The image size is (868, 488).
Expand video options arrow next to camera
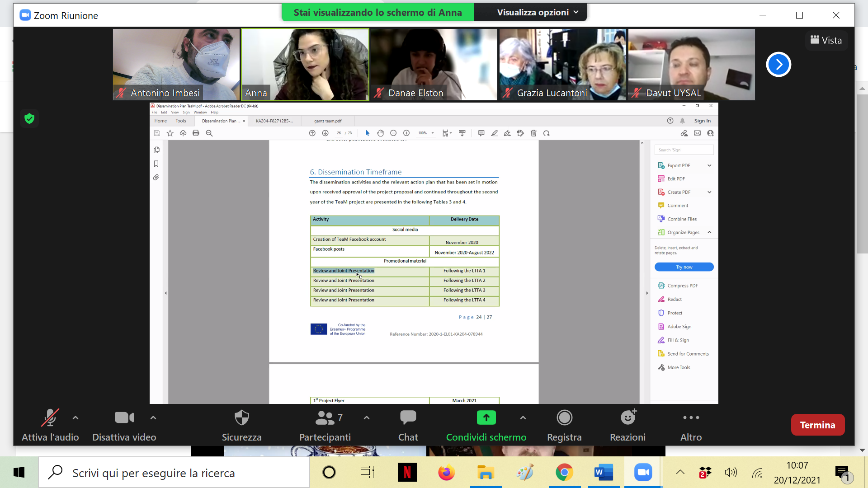[153, 418]
